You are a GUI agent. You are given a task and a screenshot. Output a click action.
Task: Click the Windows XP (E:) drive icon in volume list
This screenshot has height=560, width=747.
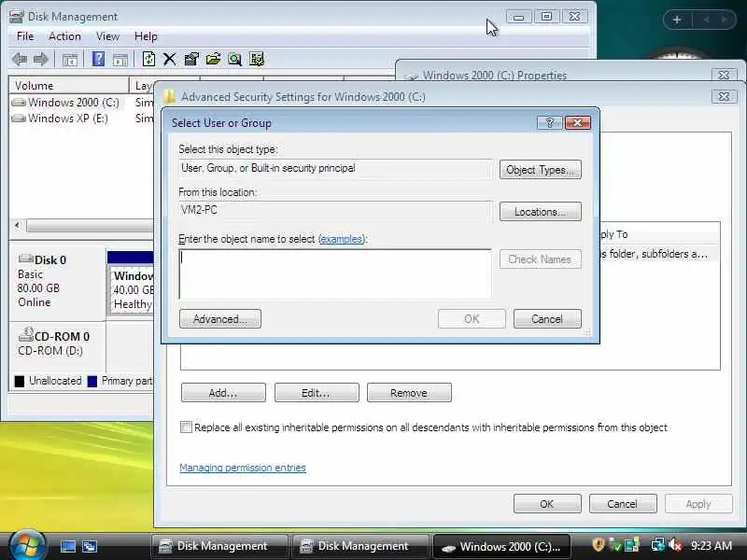pos(19,119)
